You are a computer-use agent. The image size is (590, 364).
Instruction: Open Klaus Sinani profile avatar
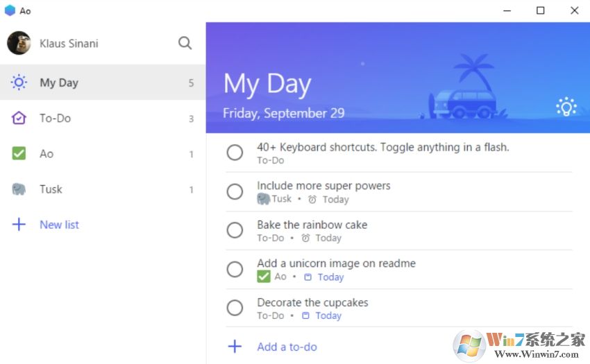point(19,43)
